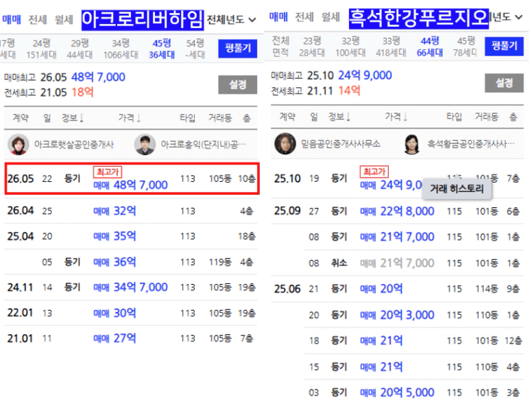The image size is (532, 400).
Task: Click 전세최고 18억 summary
Action: [x=49, y=93]
